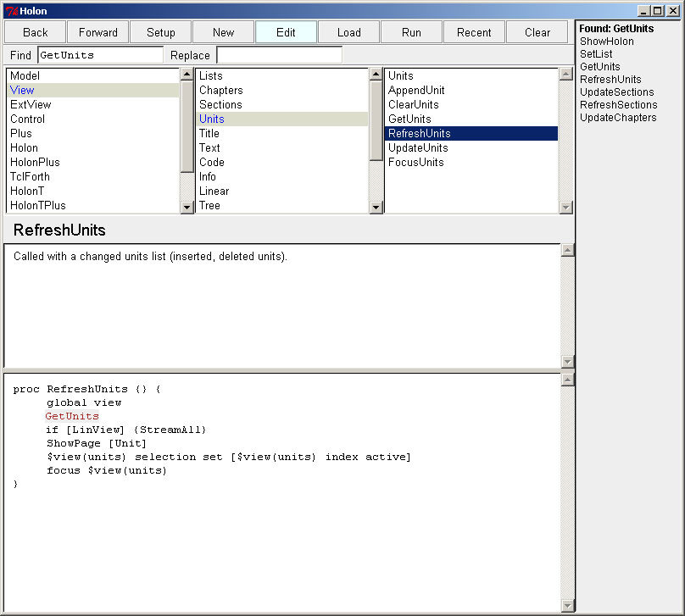Open UpdateChapters from found results
Image resolution: width=685 pixels, height=616 pixels.
[618, 118]
